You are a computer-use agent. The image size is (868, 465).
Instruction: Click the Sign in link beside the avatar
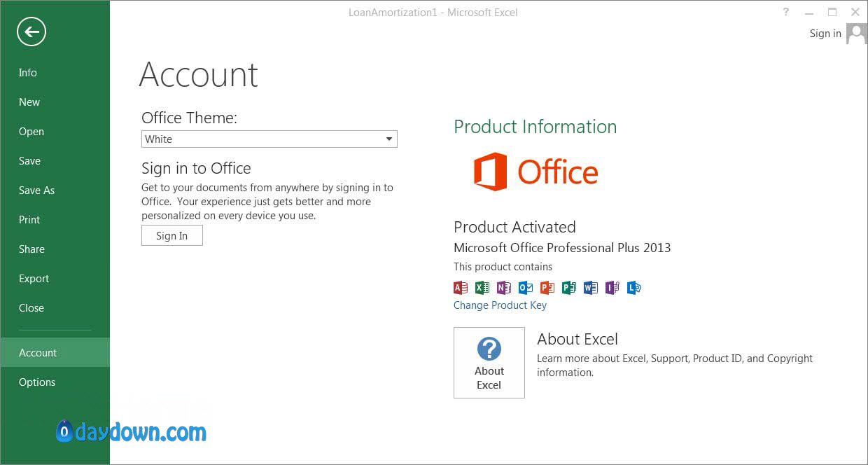(825, 34)
